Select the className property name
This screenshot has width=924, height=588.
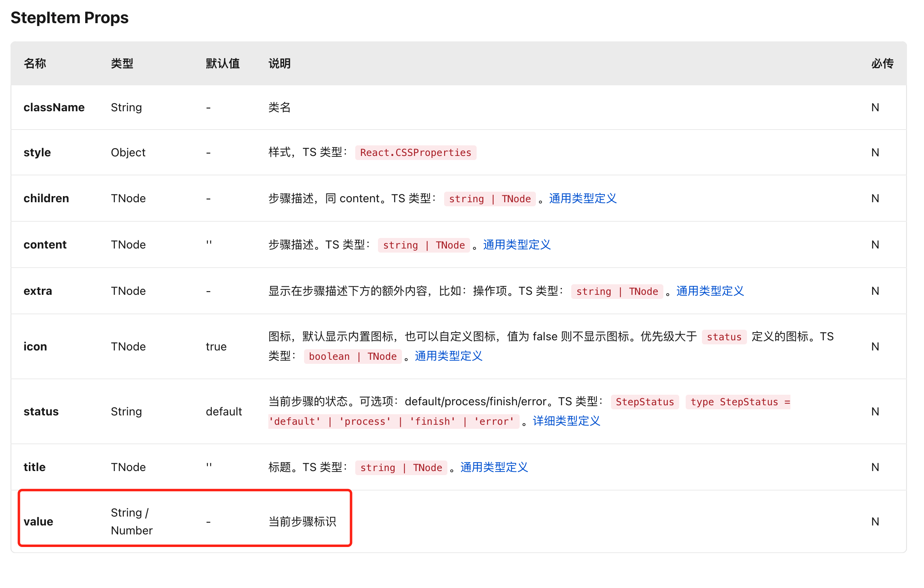54,107
